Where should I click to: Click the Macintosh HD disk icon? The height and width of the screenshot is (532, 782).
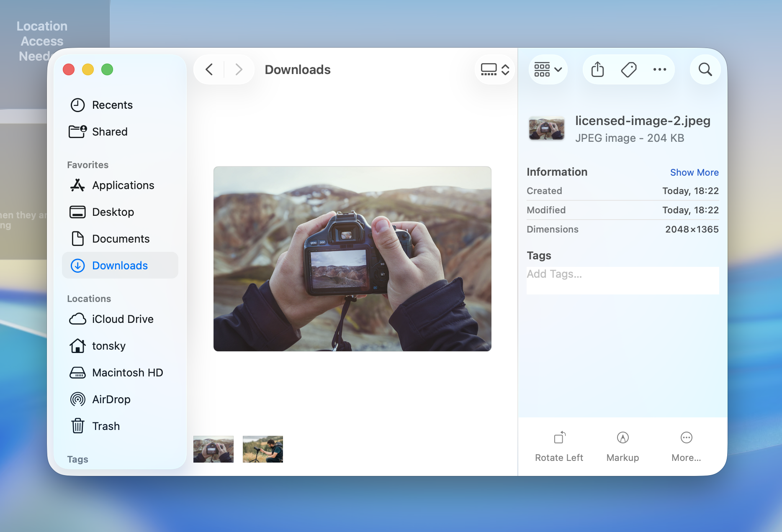pyautogui.click(x=77, y=373)
